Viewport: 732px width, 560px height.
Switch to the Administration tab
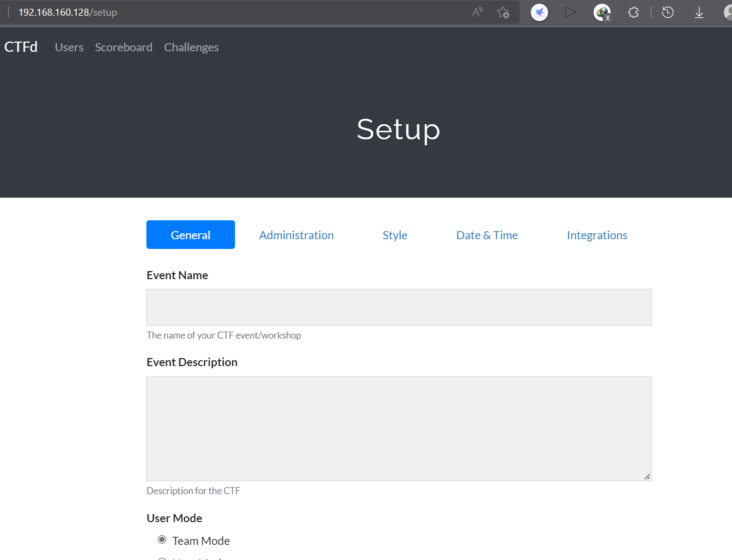coord(296,235)
